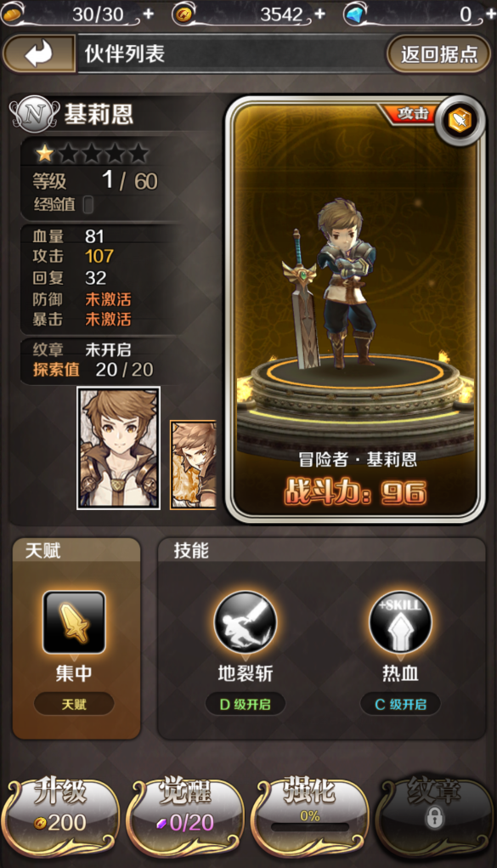Screen dimensions: 497x868
Task: Tap the back arrow button
Action: (39, 54)
